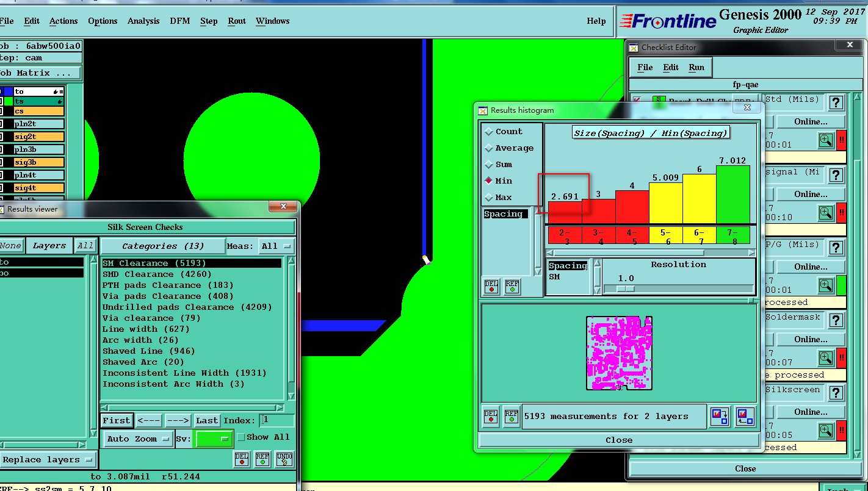
Task: Click REF icon under the Spacing list
Action: pyautogui.click(x=512, y=287)
